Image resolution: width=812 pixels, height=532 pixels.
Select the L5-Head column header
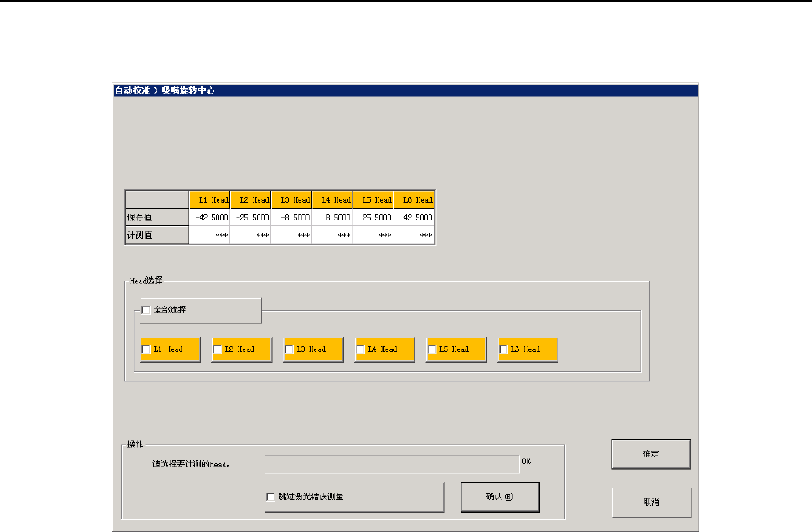click(x=373, y=199)
